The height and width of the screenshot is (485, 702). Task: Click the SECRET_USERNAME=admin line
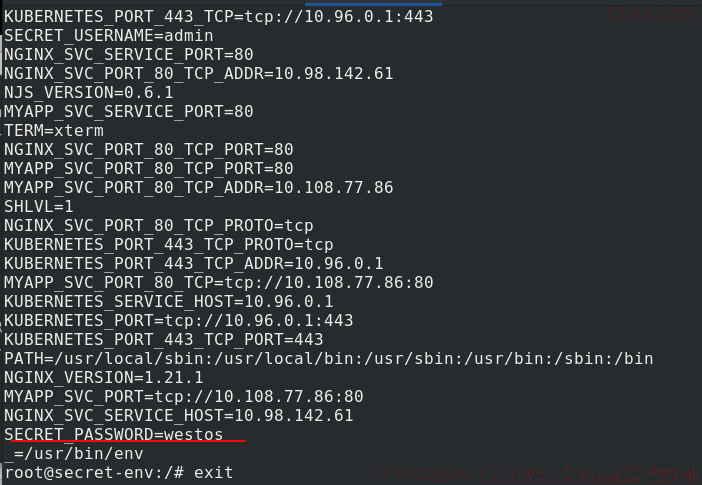tap(109, 35)
